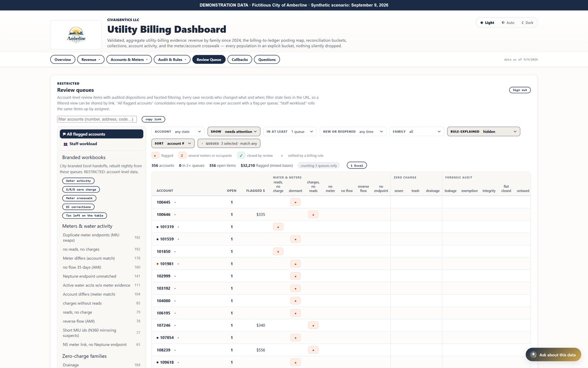Image resolution: width=588 pixels, height=368 pixels.
Task: Open the ACCOUNT state dropdown
Action: pos(178,132)
